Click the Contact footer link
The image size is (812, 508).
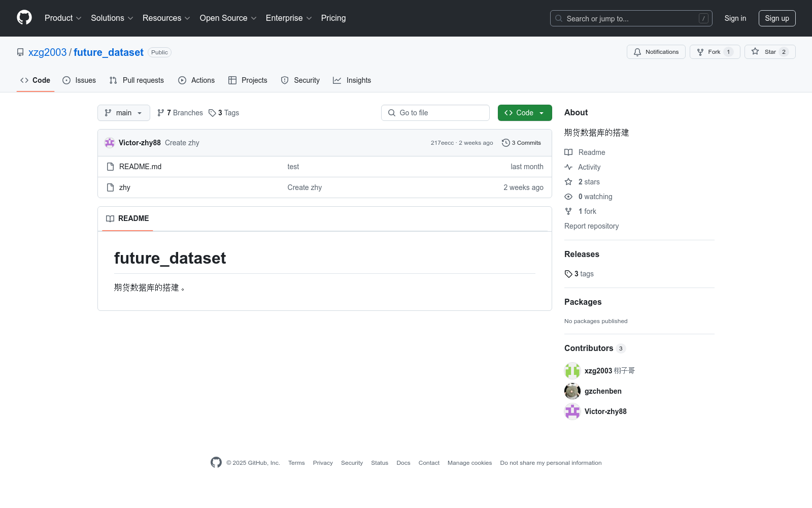429,463
